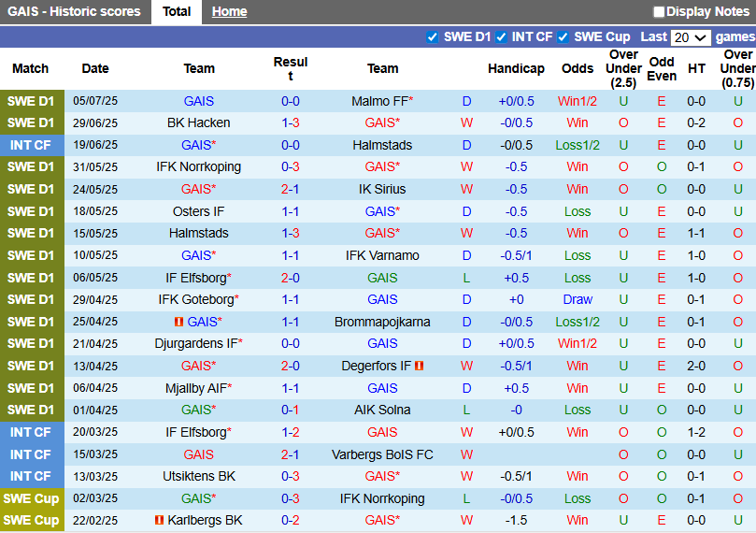Open IK Sirius team link
The image size is (756, 533).
click(x=382, y=189)
